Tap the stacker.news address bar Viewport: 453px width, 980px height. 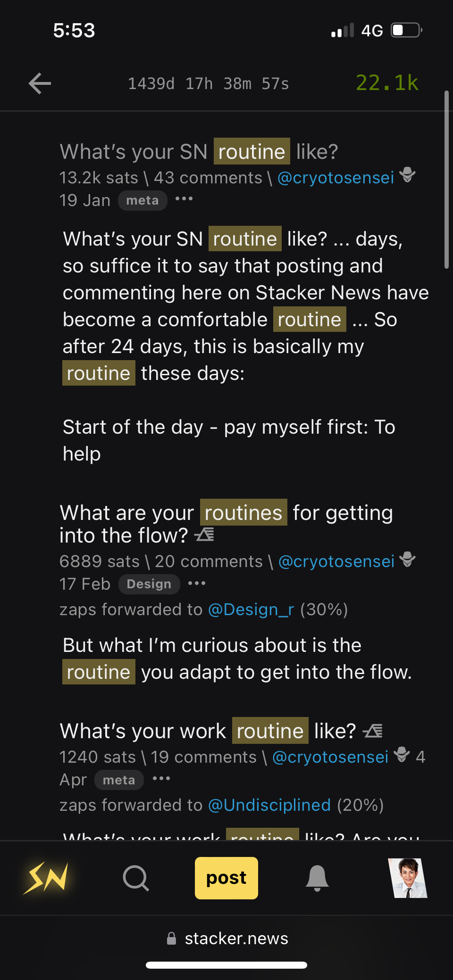tap(227, 939)
